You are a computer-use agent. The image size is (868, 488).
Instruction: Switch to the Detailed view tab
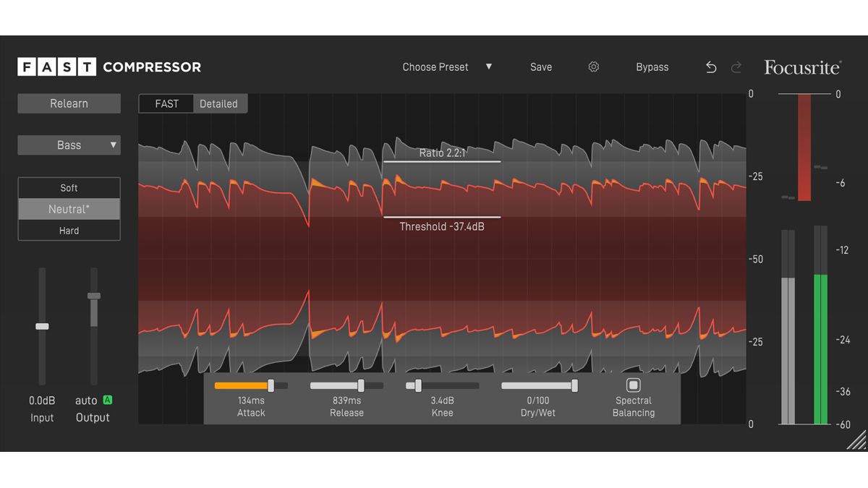tap(219, 103)
